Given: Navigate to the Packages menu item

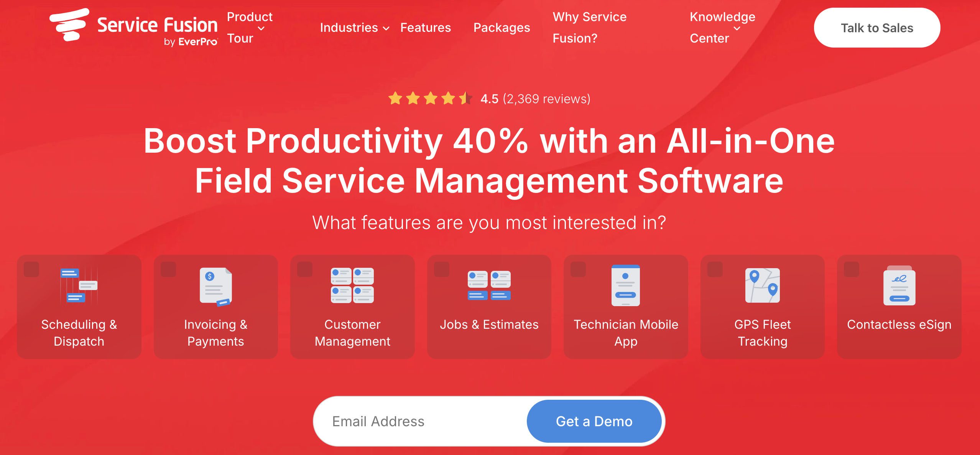Looking at the screenshot, I should coord(502,28).
